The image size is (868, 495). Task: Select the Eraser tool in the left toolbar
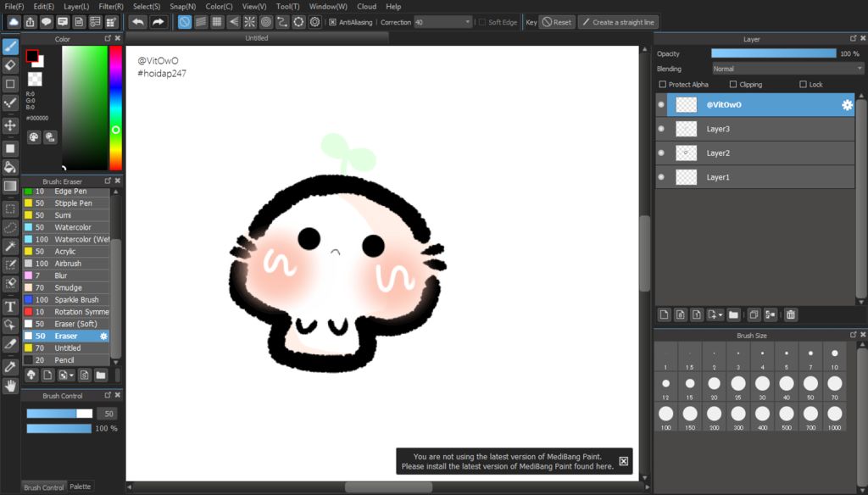point(10,65)
